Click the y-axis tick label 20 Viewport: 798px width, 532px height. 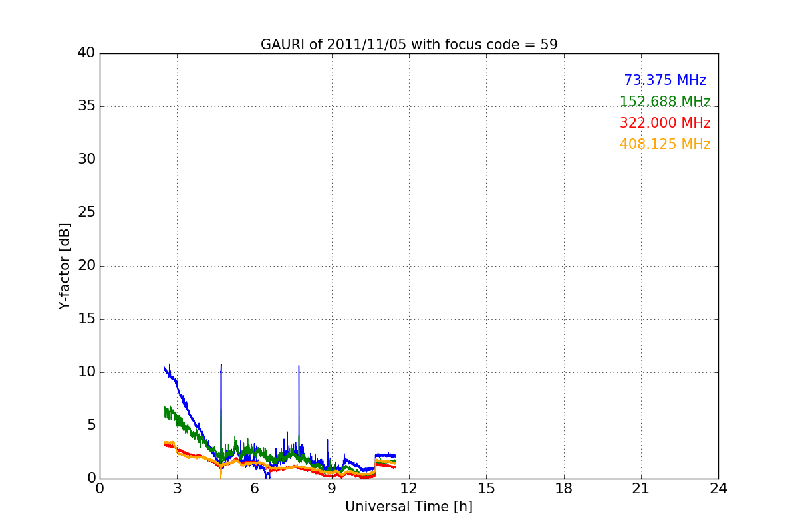[86, 266]
